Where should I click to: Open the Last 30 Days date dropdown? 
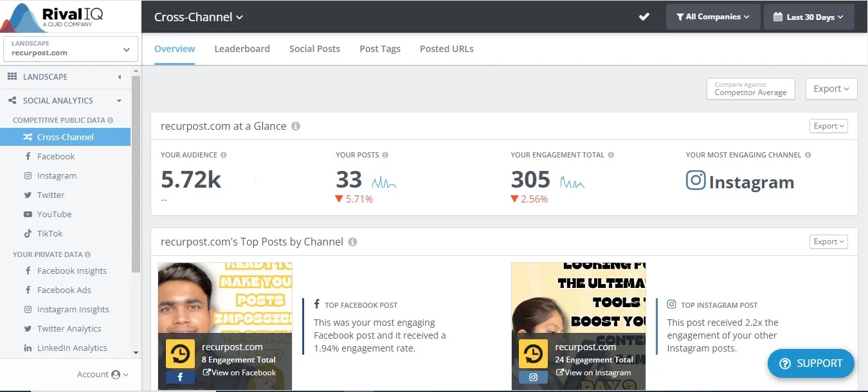point(809,17)
